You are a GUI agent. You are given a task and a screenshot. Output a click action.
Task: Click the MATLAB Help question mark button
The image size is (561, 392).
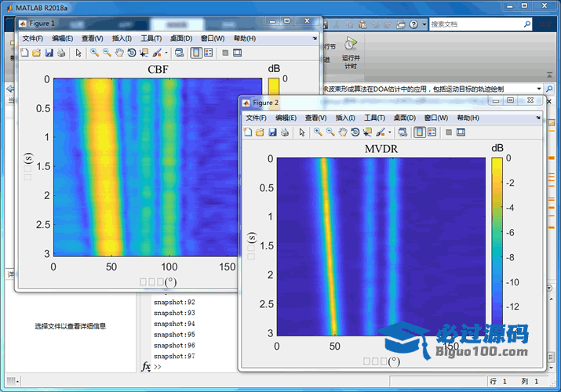coord(415,24)
